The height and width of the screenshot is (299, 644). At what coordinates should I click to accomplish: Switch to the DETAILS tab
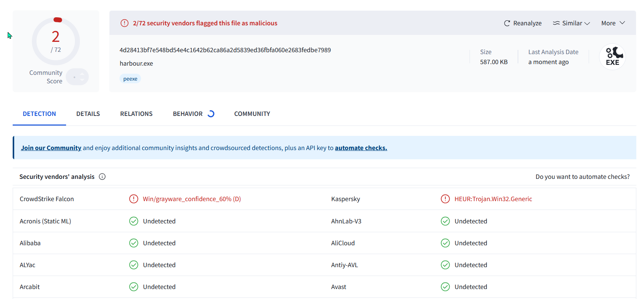pyautogui.click(x=88, y=114)
